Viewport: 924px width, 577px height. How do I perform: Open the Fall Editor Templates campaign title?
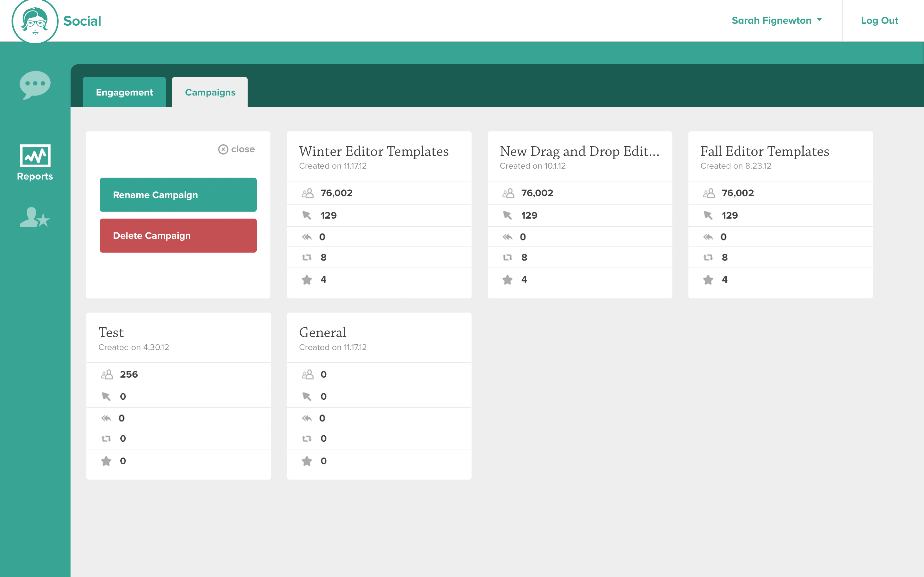tap(765, 152)
